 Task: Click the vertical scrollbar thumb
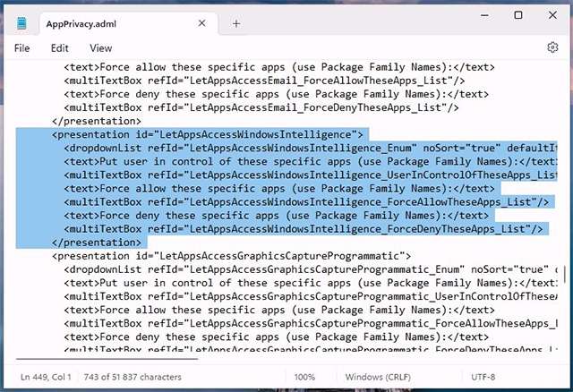click(x=564, y=274)
